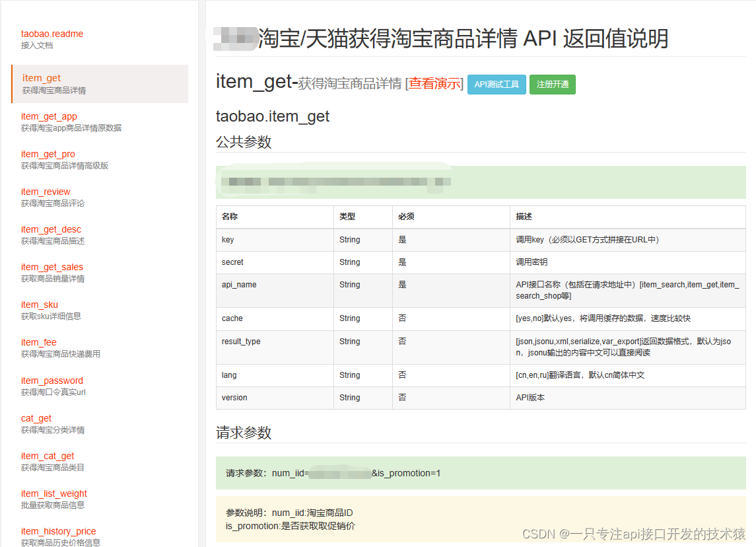Click the 是 required cell in key row
This screenshot has width=756, height=547.
tap(451, 240)
